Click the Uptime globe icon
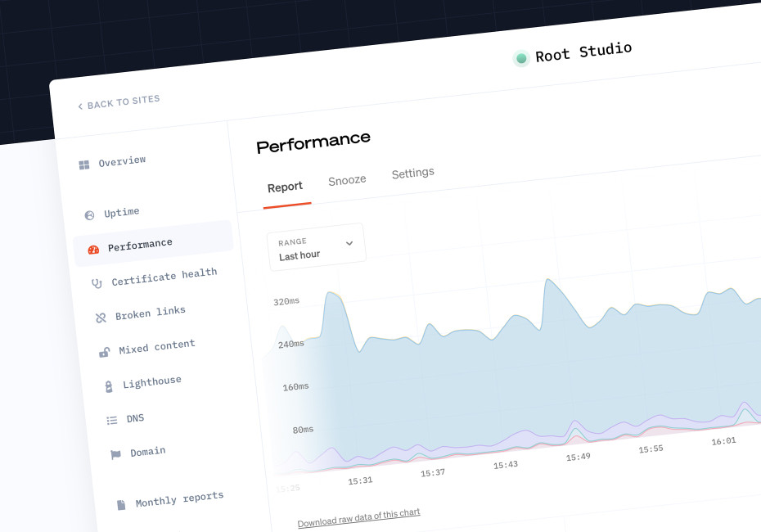The height and width of the screenshot is (532, 761). [89, 215]
